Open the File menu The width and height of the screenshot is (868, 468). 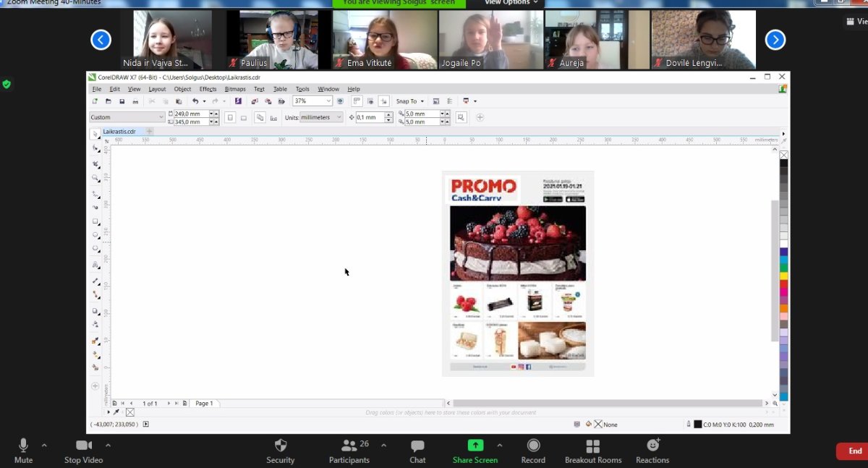(96, 89)
